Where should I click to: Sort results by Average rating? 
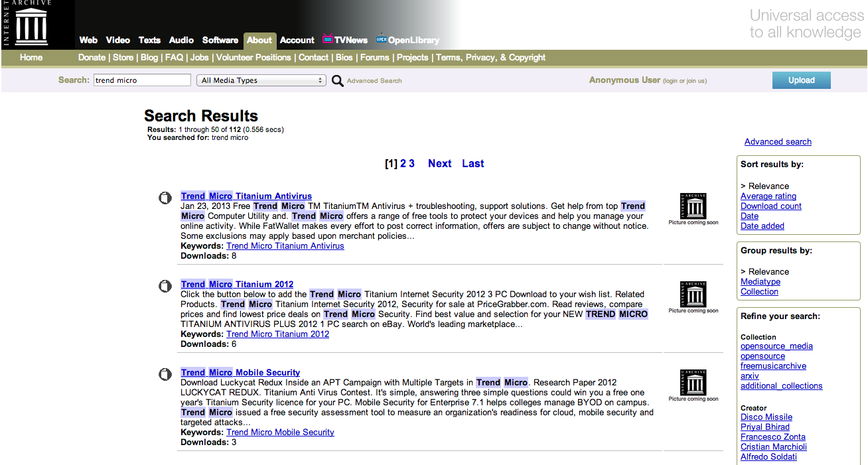tap(768, 196)
